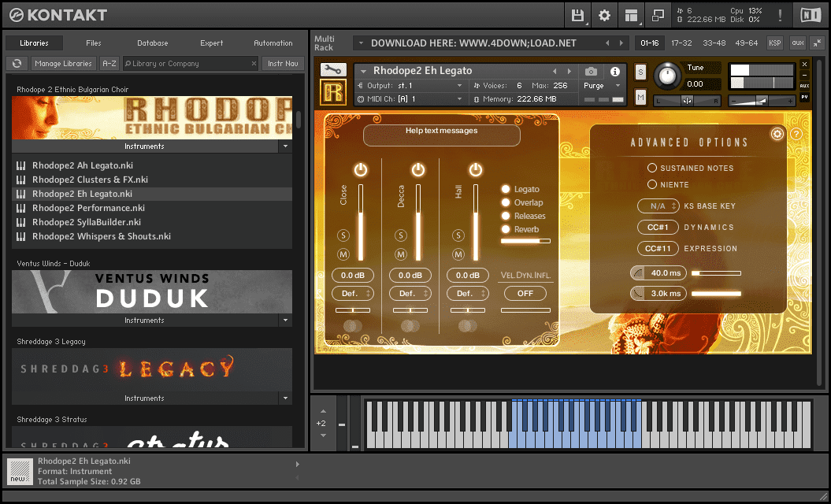The height and width of the screenshot is (504, 831).
Task: Octave shift keyboard up arrow
Action: pyautogui.click(x=323, y=411)
